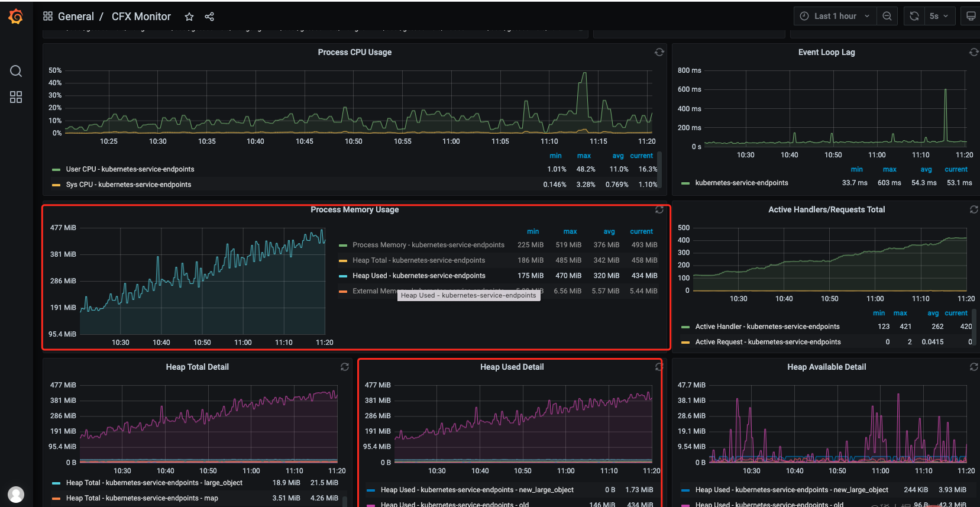Toggle Heap Total series in memory legend
Screen dimensions: 980x507
click(419, 260)
